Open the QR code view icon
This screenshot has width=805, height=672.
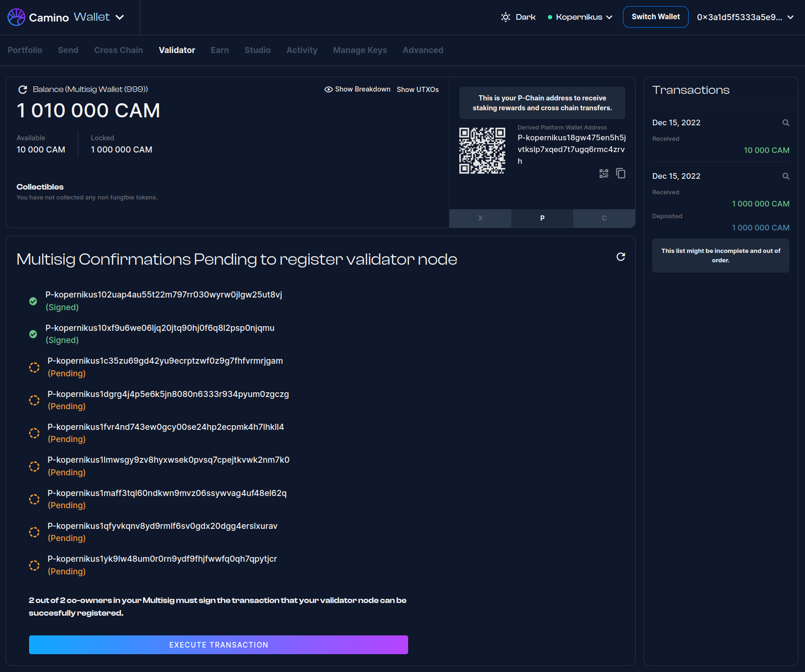click(604, 174)
